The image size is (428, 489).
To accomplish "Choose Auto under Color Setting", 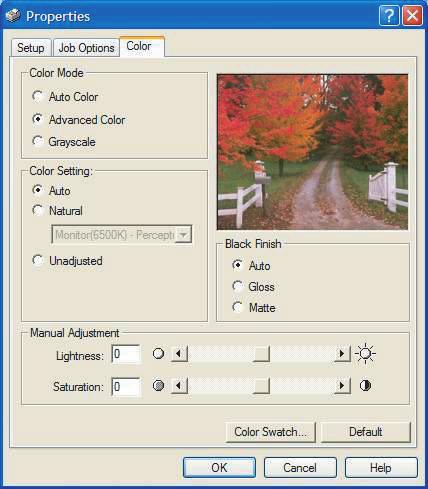I will tap(38, 190).
